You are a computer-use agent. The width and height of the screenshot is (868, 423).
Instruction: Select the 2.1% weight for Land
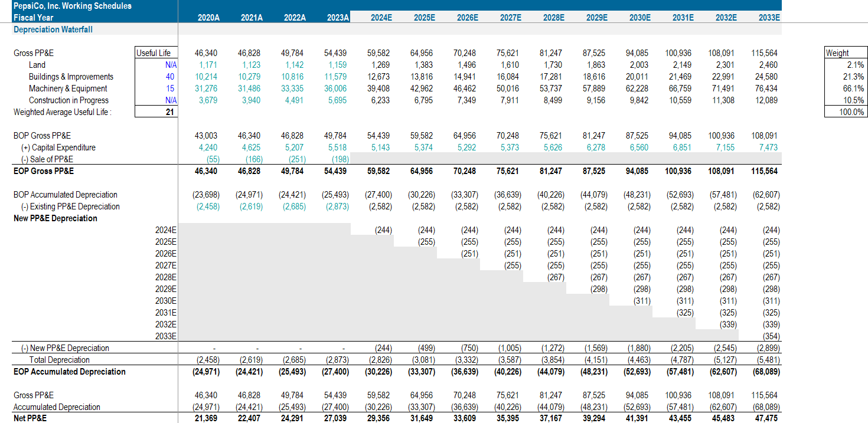pyautogui.click(x=855, y=65)
